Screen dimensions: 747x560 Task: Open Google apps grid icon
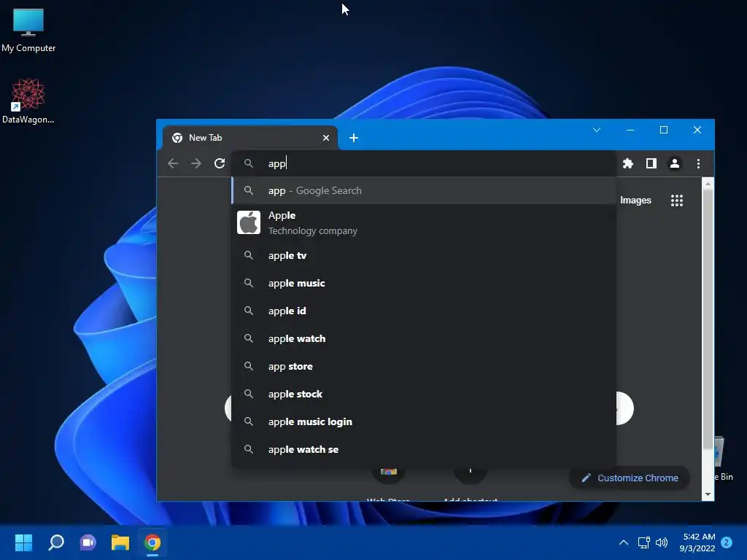677,200
